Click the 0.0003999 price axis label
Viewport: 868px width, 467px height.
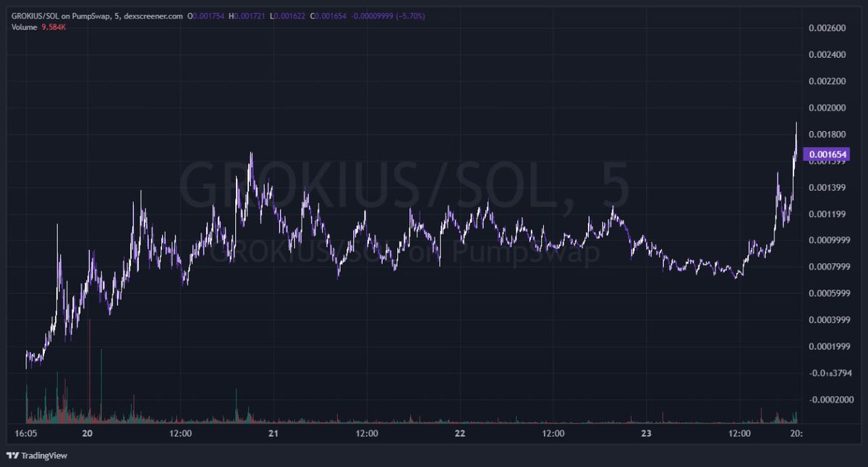[829, 320]
